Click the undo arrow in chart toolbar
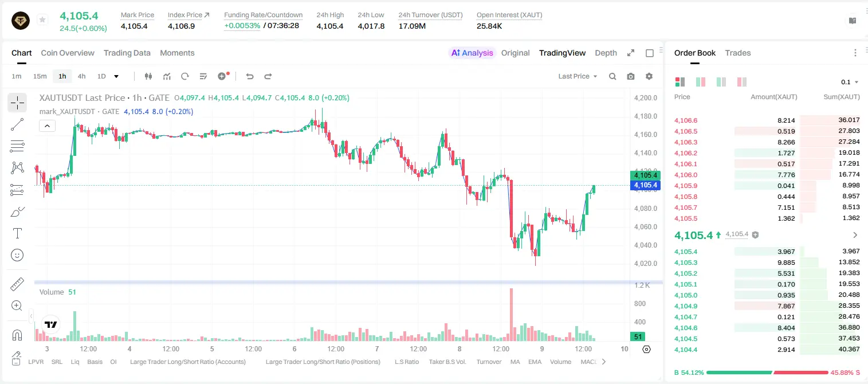This screenshot has height=384, width=868. 250,76
